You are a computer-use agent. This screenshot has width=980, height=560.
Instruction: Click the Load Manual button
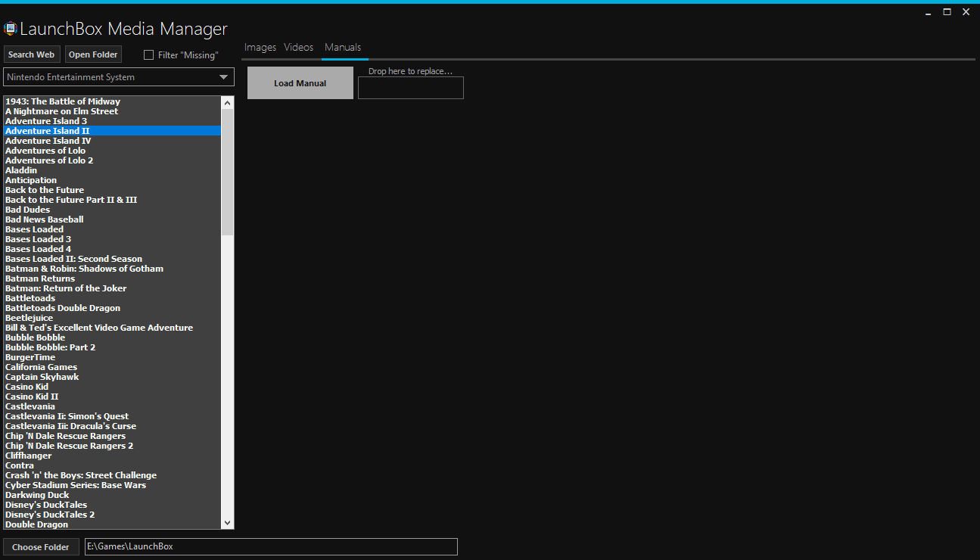[300, 83]
